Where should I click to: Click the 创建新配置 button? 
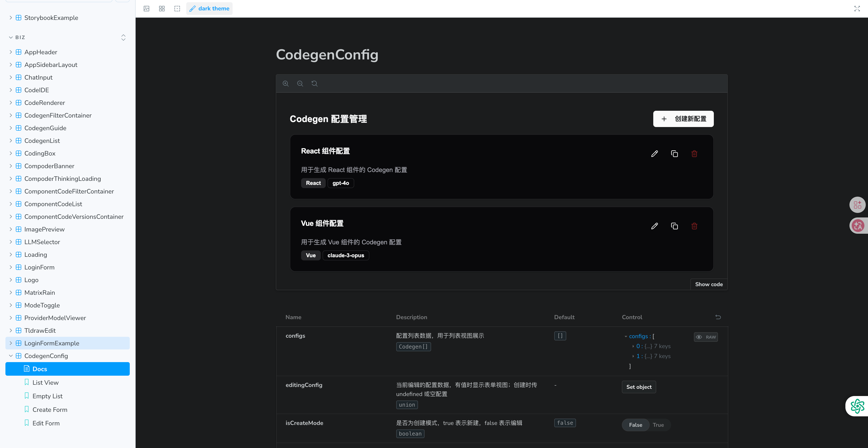(683, 119)
